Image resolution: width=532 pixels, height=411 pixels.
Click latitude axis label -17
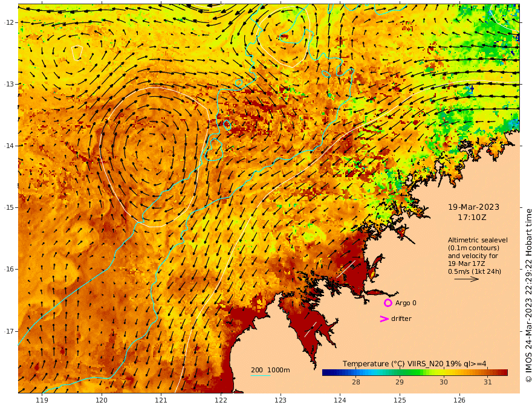[x=9, y=331]
